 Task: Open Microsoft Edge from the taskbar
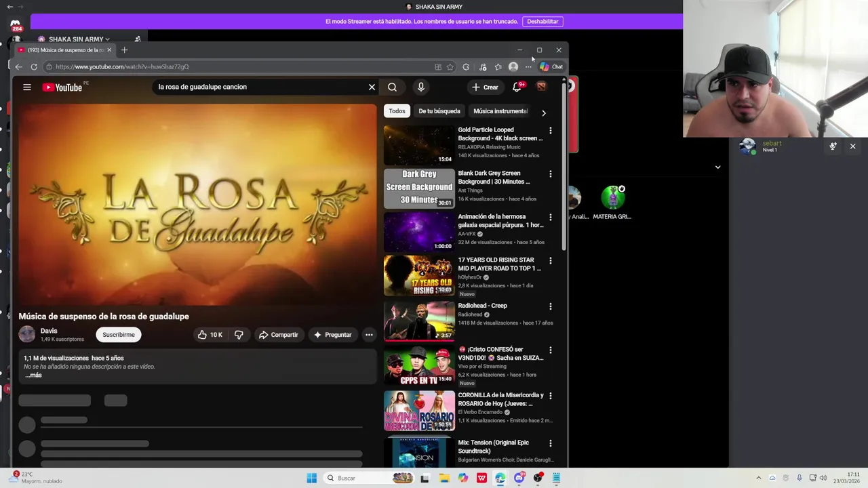pos(500,478)
